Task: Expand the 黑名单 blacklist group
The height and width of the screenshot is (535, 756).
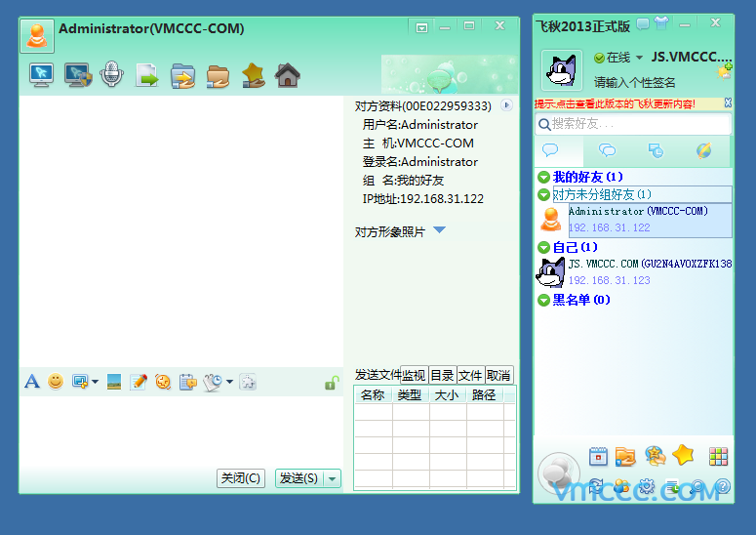Action: (x=543, y=301)
